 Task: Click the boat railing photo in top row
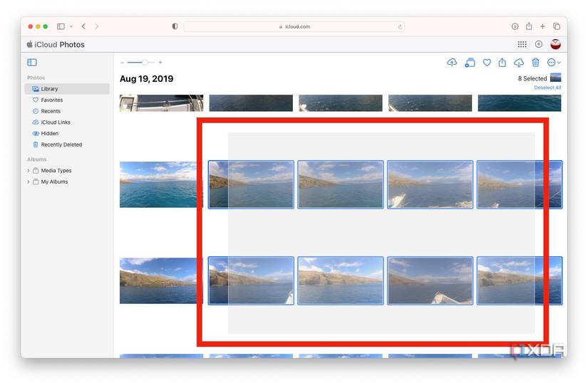(162, 103)
